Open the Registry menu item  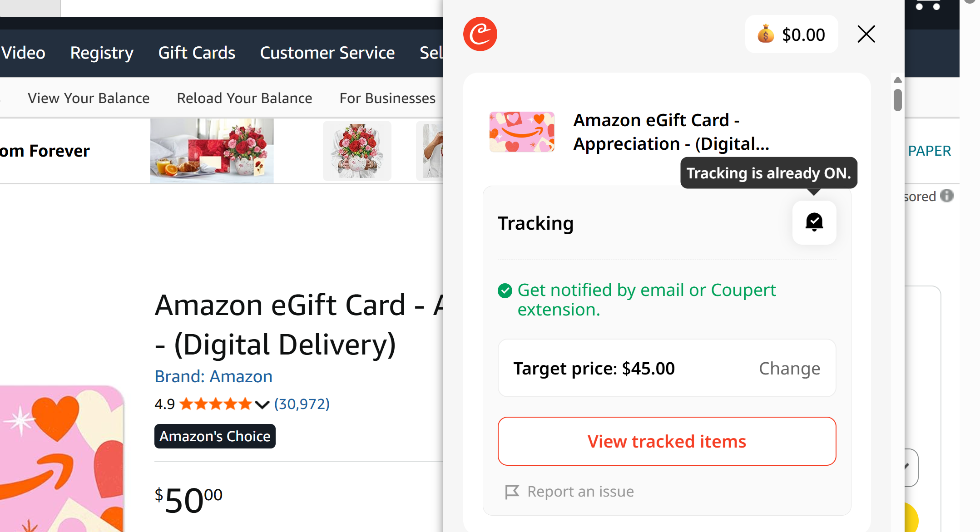(102, 53)
